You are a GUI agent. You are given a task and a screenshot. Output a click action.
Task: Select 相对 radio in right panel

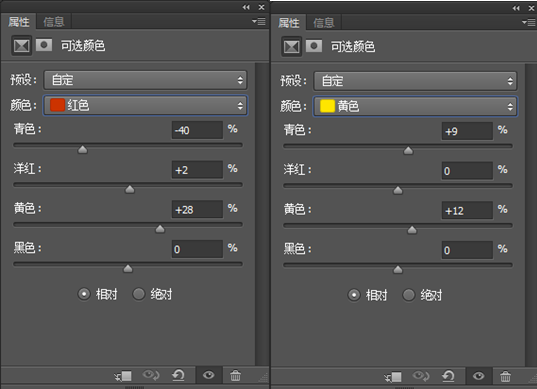coord(354,295)
